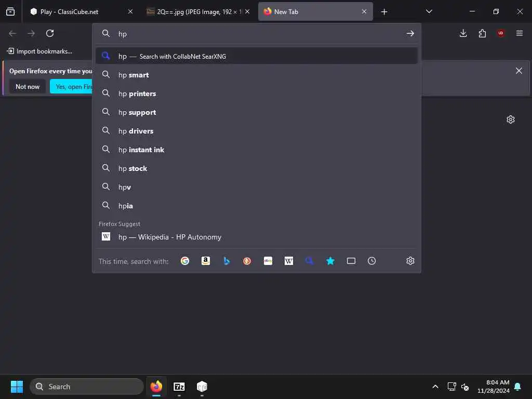The width and height of the screenshot is (532, 399).
Task: Select the New Tab tab
Action: pos(315,11)
